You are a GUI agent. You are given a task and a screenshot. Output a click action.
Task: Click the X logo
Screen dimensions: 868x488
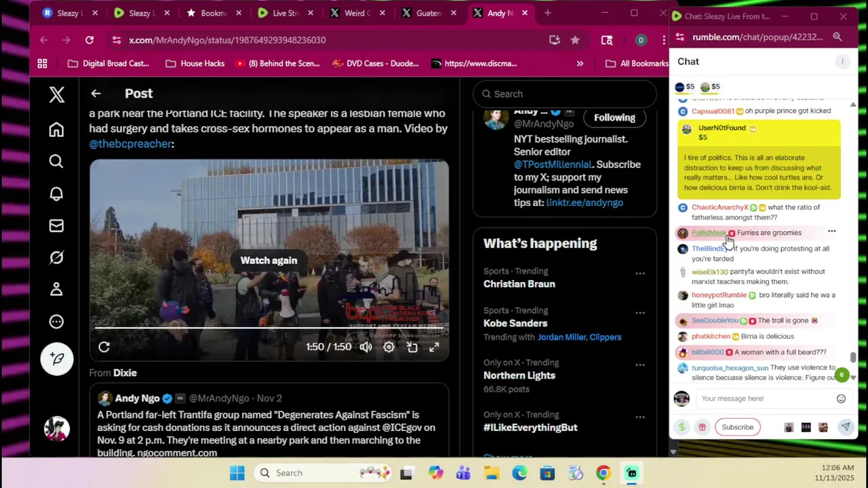(x=56, y=94)
